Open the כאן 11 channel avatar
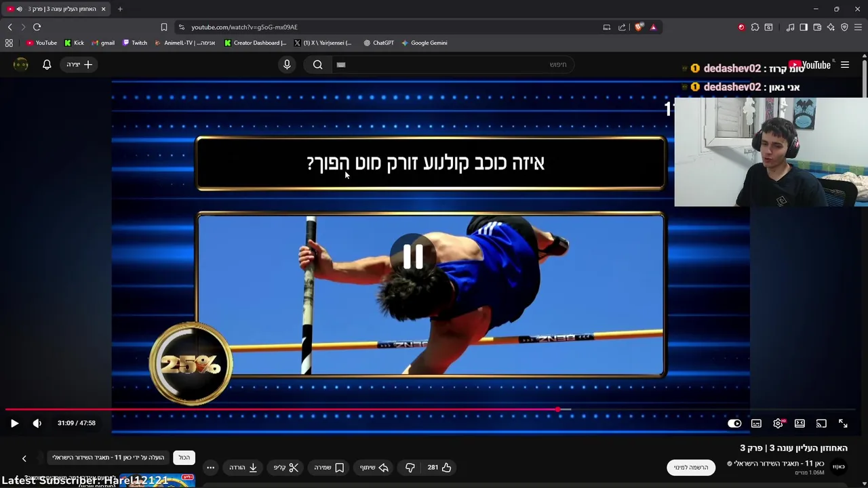868x488 pixels. 839,467
